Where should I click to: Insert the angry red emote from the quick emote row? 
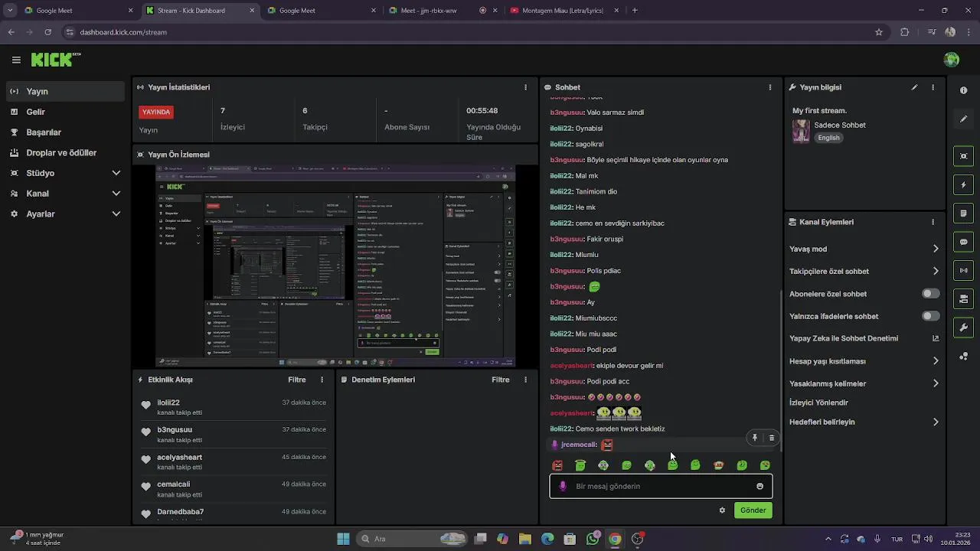557,465
